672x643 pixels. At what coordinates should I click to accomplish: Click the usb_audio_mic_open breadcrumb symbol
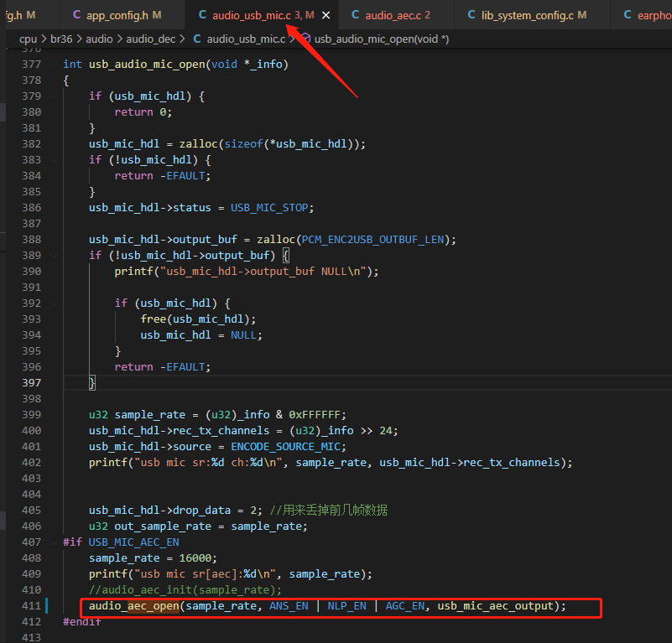pyautogui.click(x=382, y=39)
